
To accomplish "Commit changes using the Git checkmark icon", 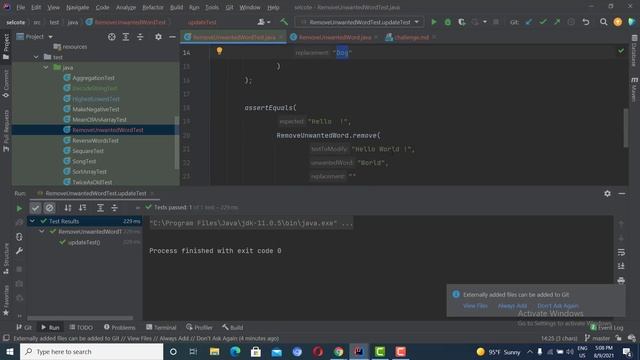I will pos(543,22).
